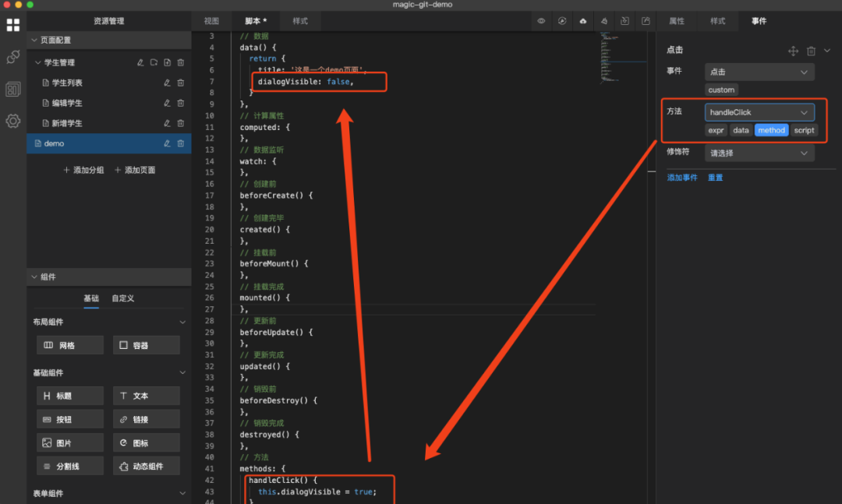Open the link/connection icon in left sidebar
This screenshot has width=842, height=504.
click(x=13, y=57)
